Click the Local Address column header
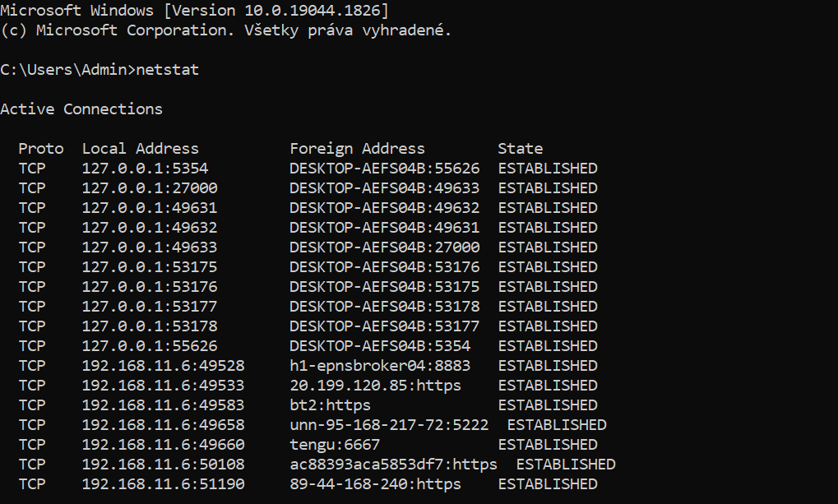838x504 pixels. pyautogui.click(x=140, y=149)
